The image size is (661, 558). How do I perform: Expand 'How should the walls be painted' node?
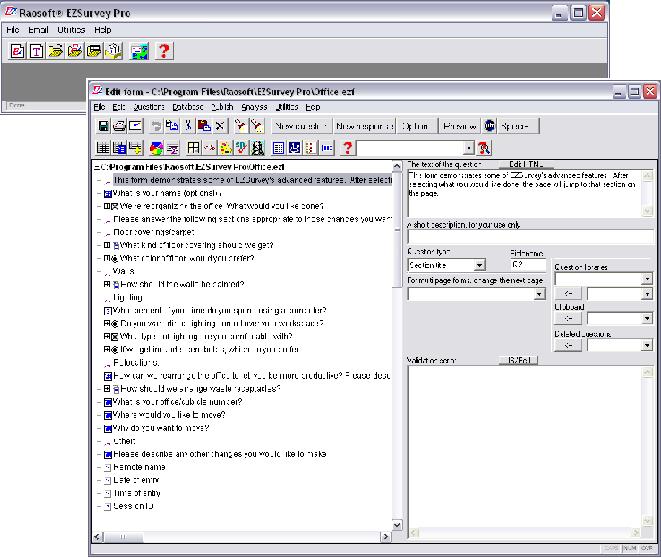(x=107, y=284)
